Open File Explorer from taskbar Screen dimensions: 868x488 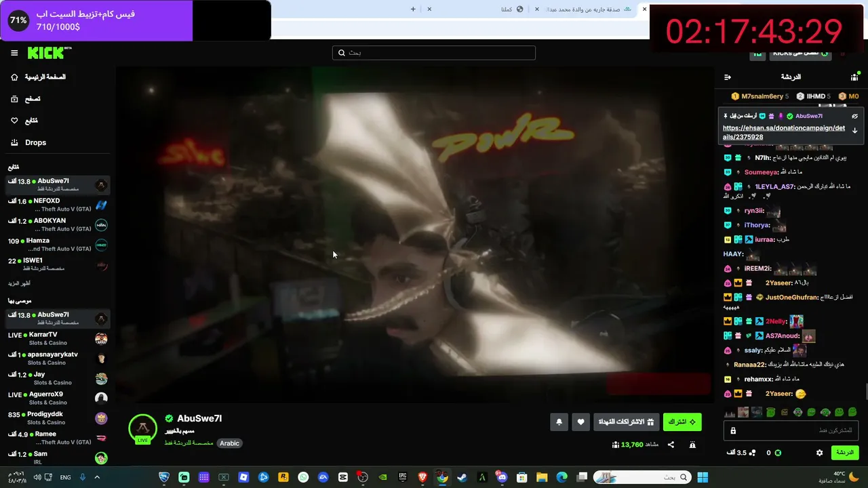pyautogui.click(x=542, y=477)
